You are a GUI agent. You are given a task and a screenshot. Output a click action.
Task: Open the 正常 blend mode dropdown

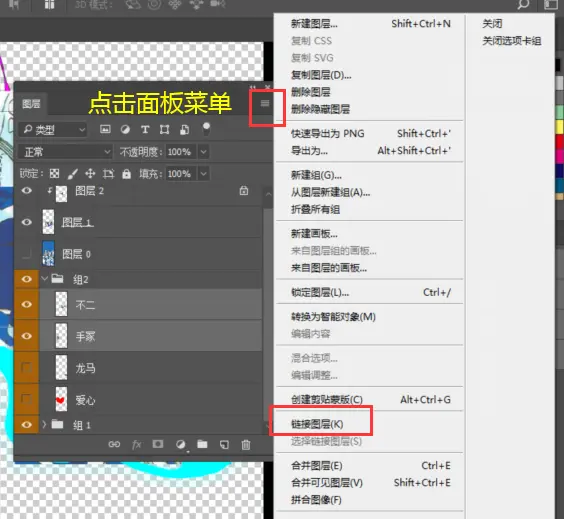pyautogui.click(x=65, y=152)
